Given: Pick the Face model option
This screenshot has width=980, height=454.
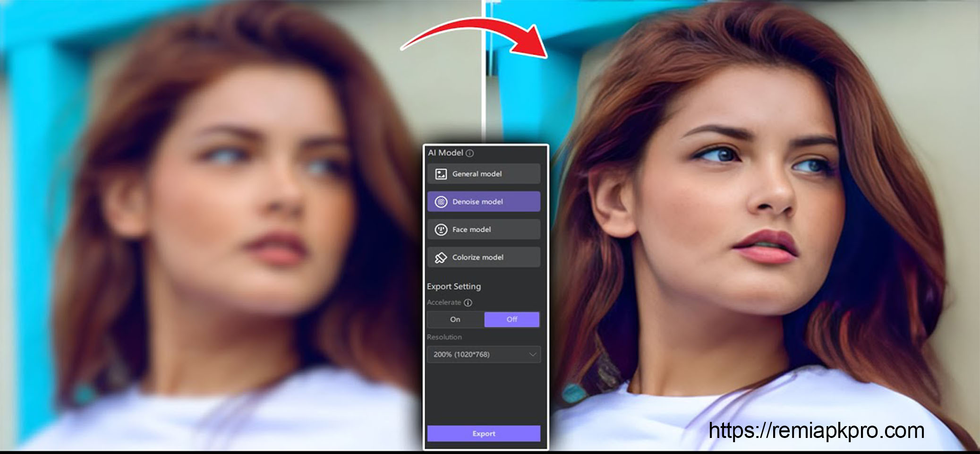Looking at the screenshot, I should pos(484,230).
